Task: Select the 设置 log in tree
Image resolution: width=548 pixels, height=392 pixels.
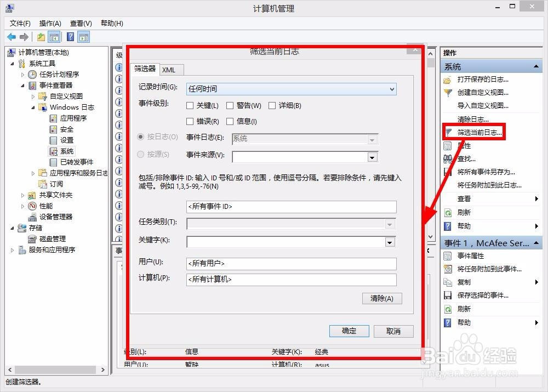Action: coord(66,140)
